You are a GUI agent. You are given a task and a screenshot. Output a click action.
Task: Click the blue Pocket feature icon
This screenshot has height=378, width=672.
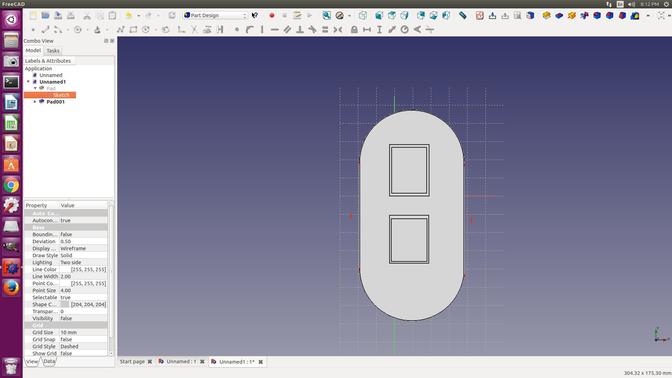tap(559, 15)
